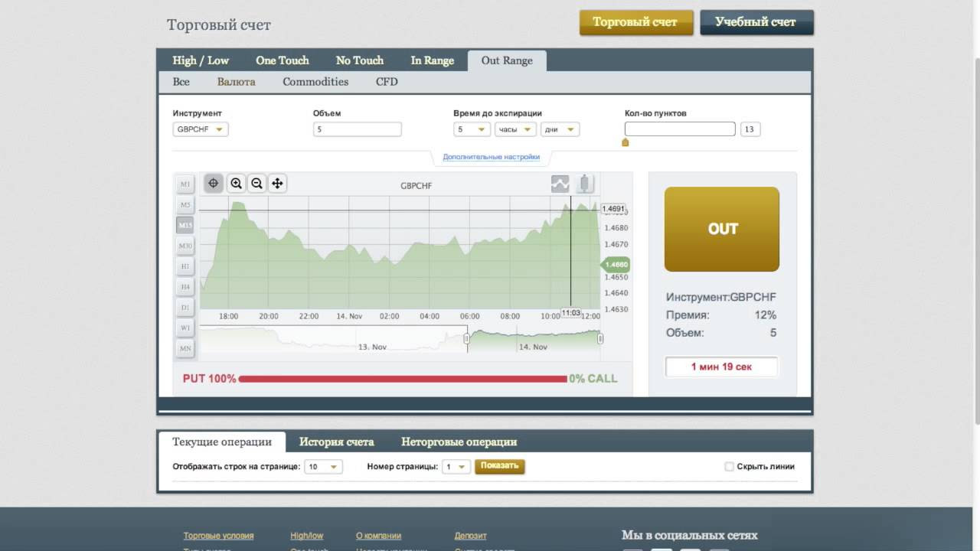Click the 'Объем' volume input field

click(358, 129)
